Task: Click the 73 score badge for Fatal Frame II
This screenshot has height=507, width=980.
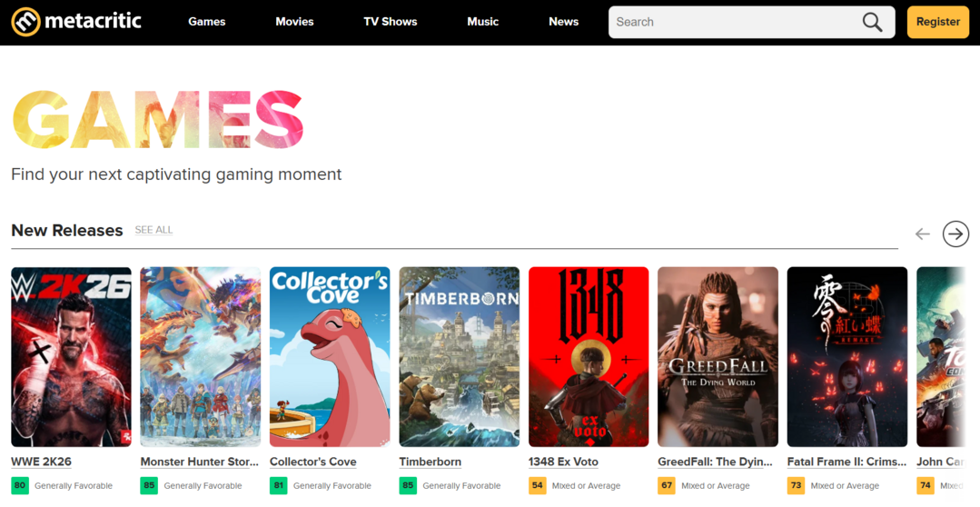Action: pos(796,485)
